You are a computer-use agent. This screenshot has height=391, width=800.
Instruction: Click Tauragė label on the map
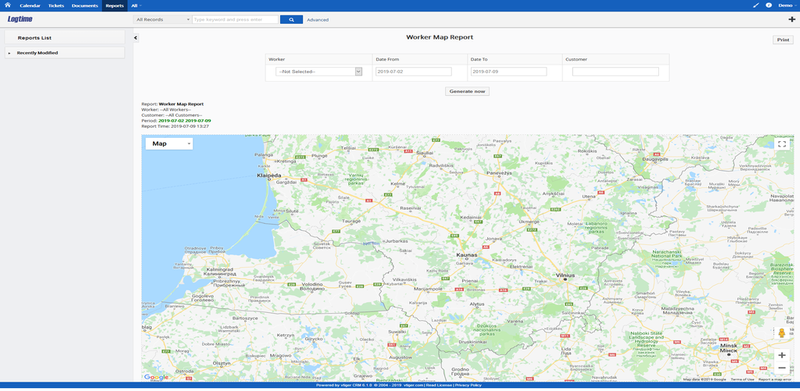(x=352, y=221)
